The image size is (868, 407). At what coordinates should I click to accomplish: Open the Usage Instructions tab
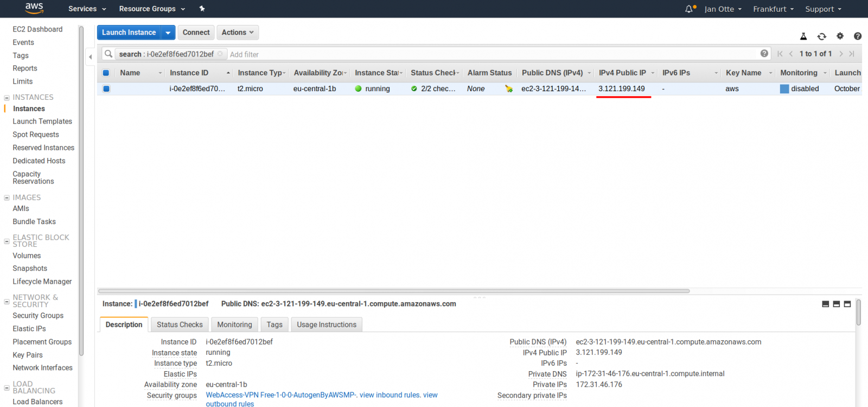pyautogui.click(x=327, y=325)
